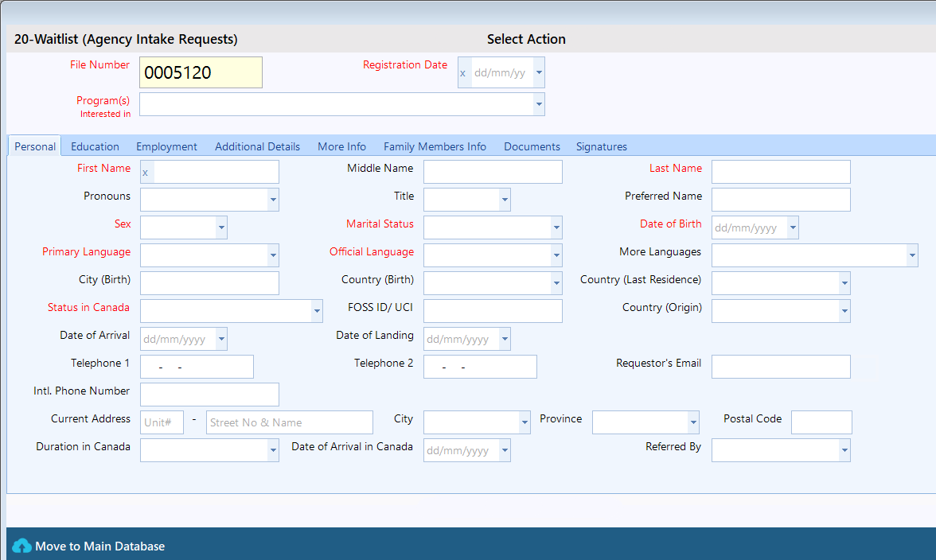Focus the Last Name text field
This screenshot has width=936, height=560.
[x=780, y=172]
